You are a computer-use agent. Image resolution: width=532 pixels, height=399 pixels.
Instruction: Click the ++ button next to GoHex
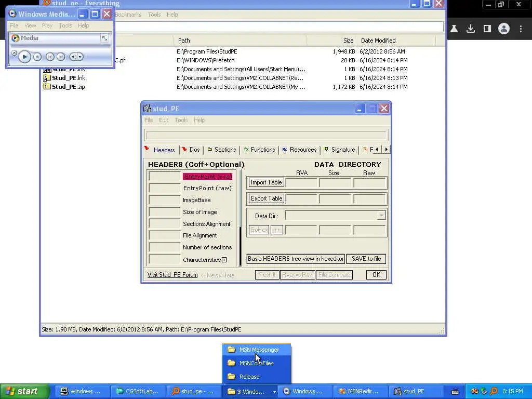[277, 230]
